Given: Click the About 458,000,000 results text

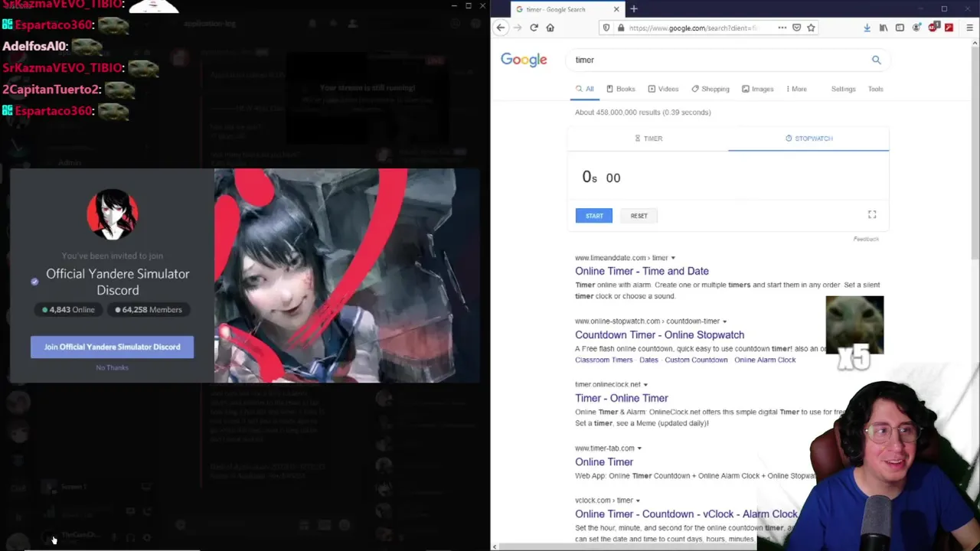Looking at the screenshot, I should coord(642,112).
